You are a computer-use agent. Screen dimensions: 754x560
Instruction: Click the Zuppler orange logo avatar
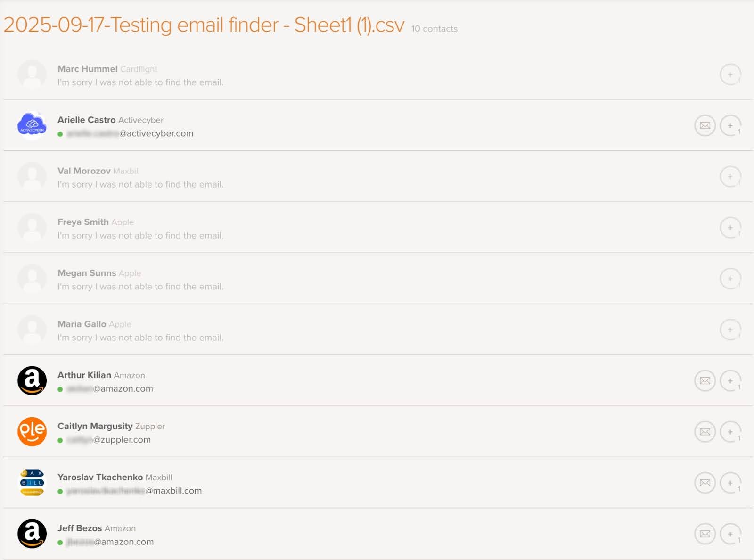(x=32, y=431)
